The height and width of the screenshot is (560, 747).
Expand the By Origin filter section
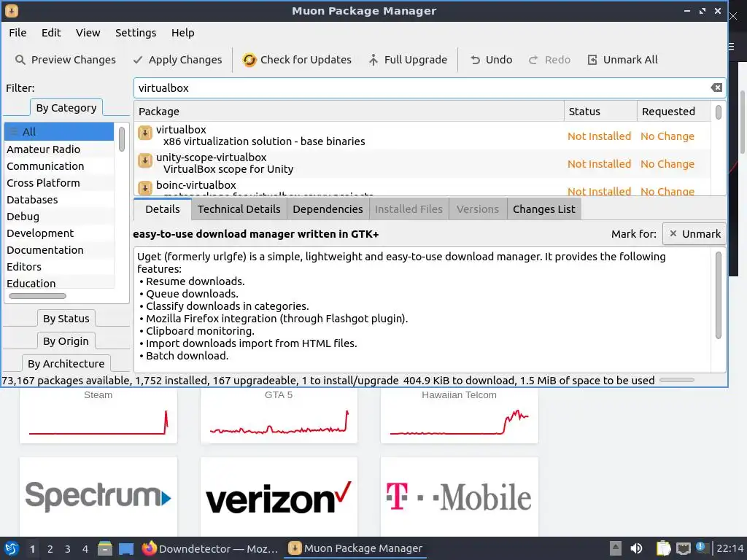[x=66, y=341]
